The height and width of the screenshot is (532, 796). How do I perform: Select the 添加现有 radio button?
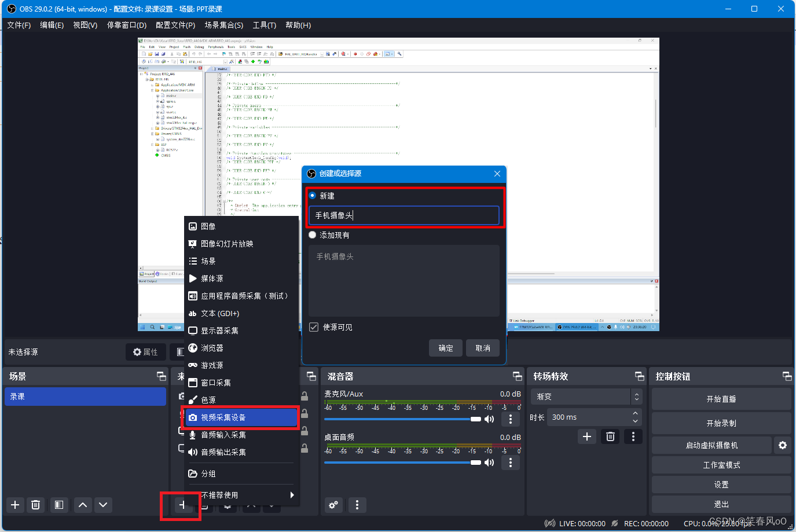313,235
